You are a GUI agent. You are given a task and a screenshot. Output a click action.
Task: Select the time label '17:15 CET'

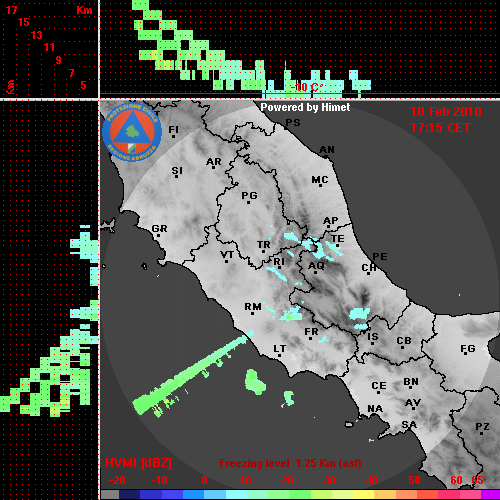tap(440, 128)
